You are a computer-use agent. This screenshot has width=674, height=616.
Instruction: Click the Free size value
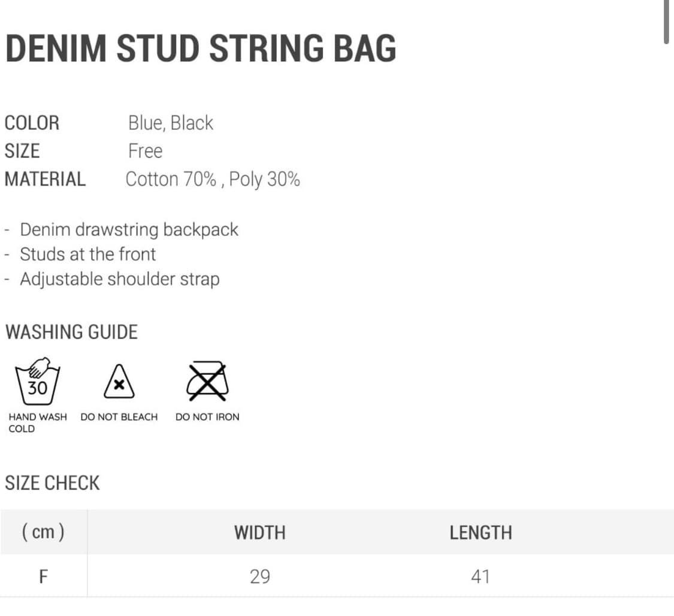pyautogui.click(x=145, y=151)
